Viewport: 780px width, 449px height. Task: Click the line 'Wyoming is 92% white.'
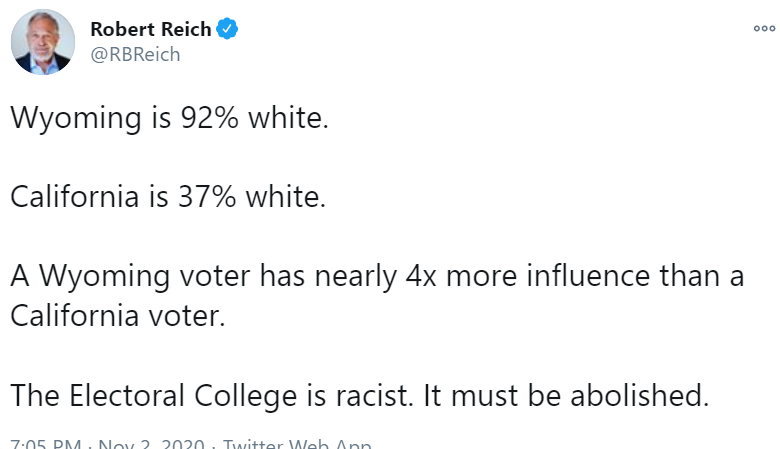(x=169, y=118)
